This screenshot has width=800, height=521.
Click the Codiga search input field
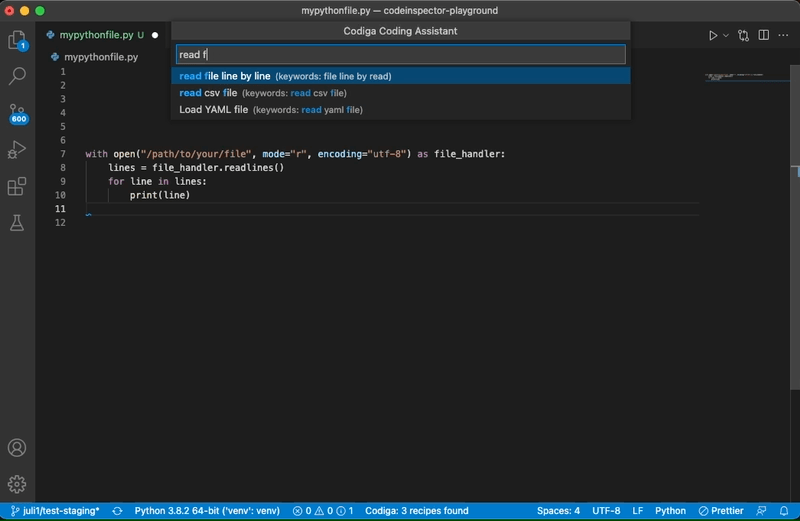coord(401,55)
